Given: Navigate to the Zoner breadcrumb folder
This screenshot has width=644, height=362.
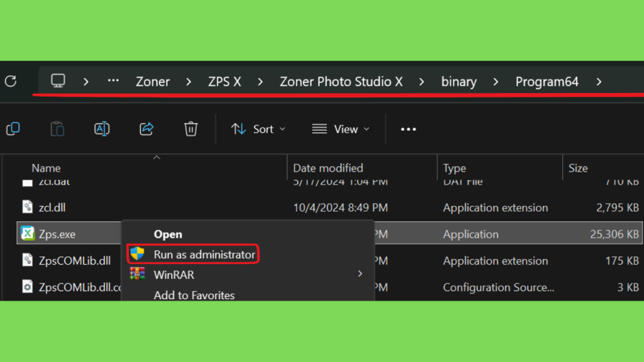Looking at the screenshot, I should pos(153,82).
